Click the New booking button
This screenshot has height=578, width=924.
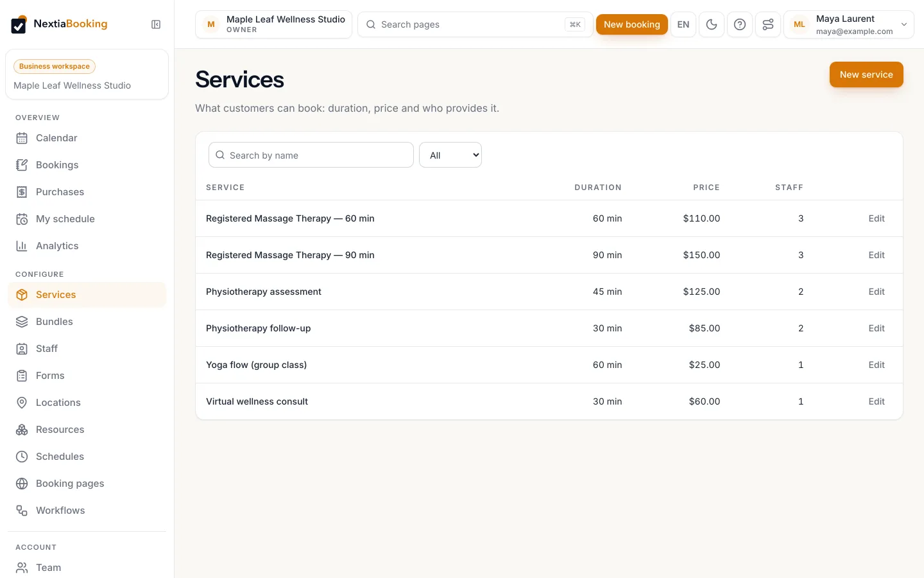pyautogui.click(x=632, y=24)
